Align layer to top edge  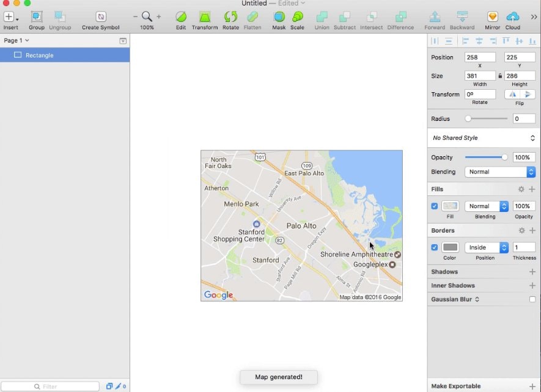click(x=506, y=42)
